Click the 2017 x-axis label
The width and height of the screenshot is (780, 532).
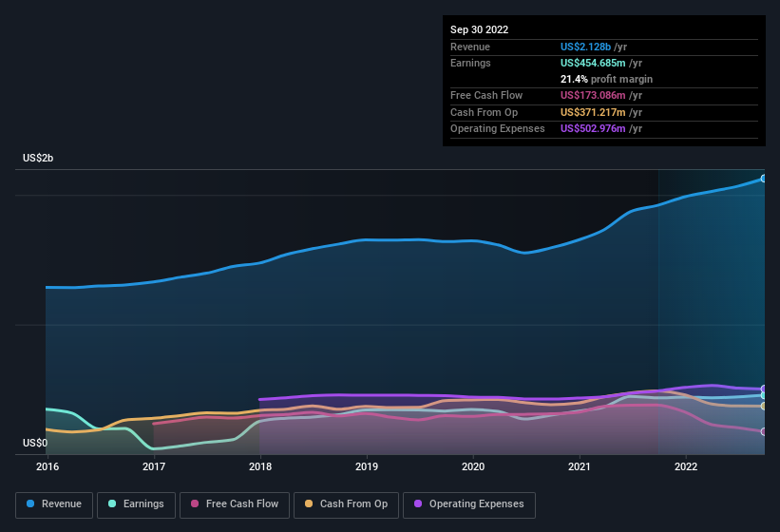click(154, 466)
